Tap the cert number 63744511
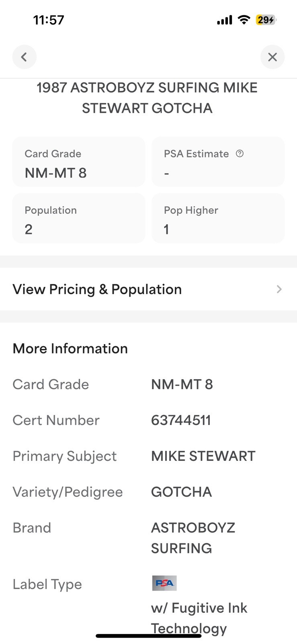 (181, 420)
